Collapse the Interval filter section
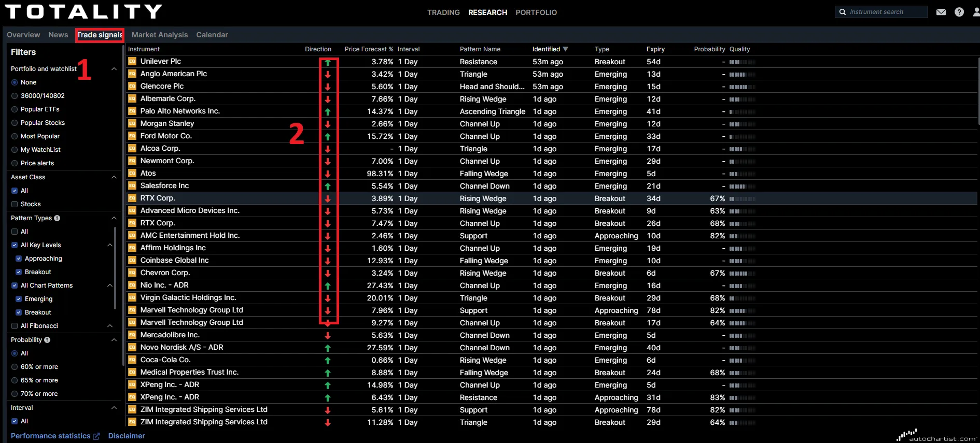980x443 pixels. click(114, 408)
